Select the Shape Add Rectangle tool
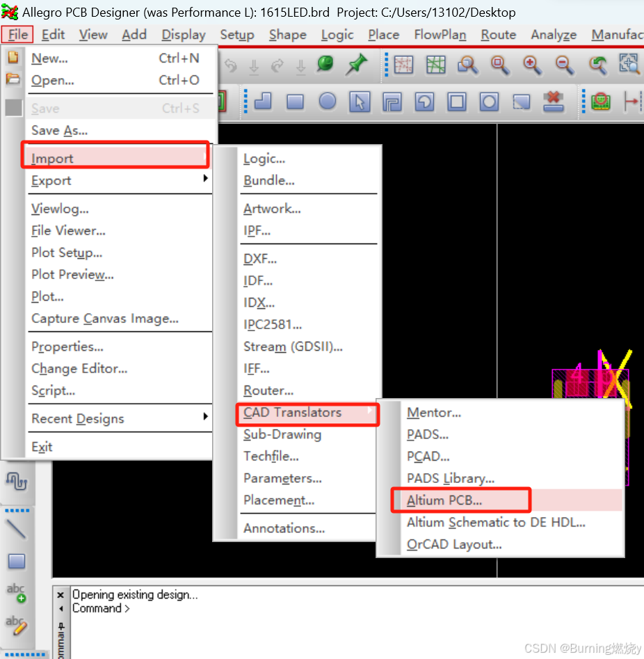This screenshot has width=644, height=659. point(295,102)
